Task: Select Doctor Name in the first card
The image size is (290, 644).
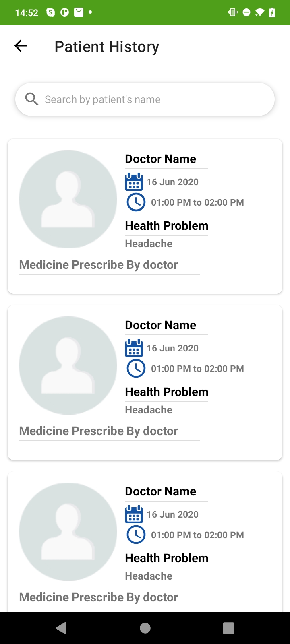Action: pyautogui.click(x=160, y=159)
